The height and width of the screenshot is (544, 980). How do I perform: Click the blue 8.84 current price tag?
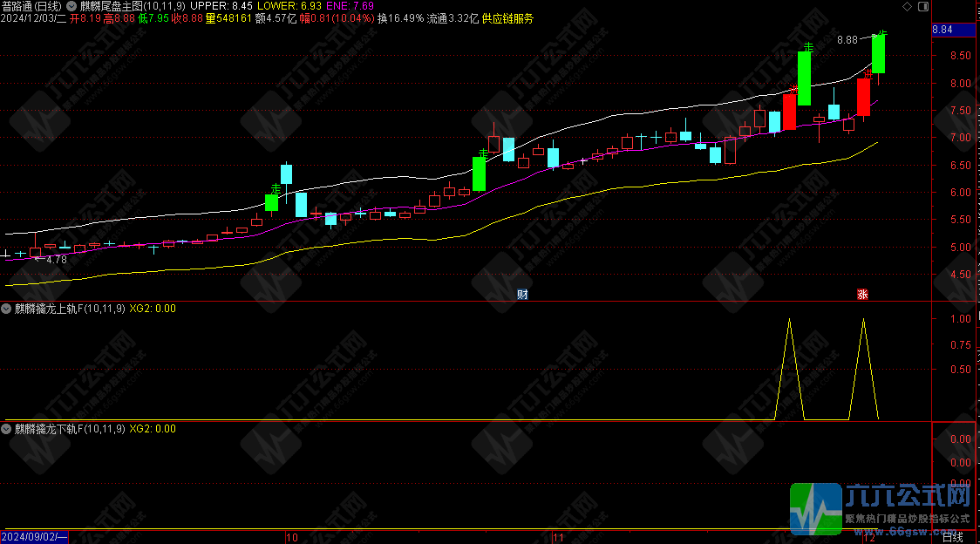(x=943, y=31)
